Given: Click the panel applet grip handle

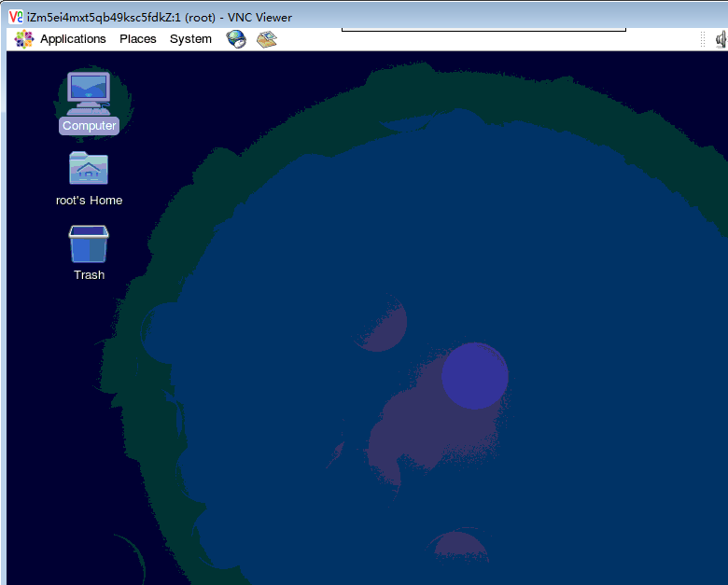Looking at the screenshot, I should tap(703, 39).
